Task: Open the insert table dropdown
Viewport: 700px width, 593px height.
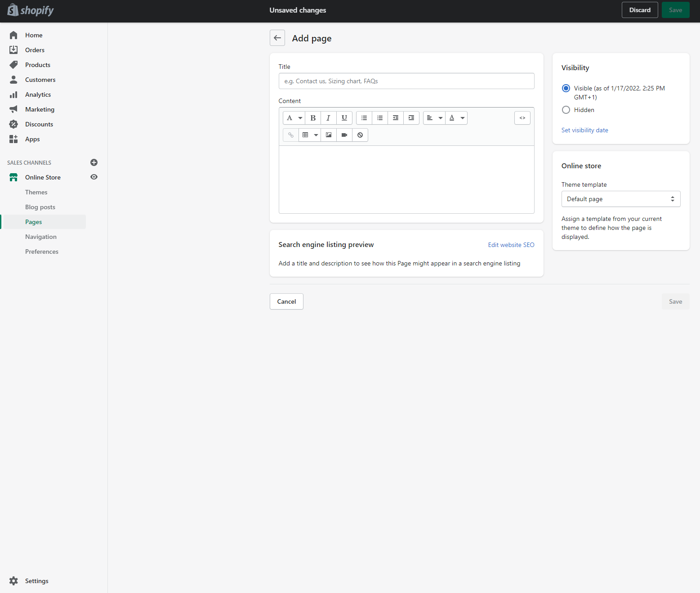Action: pos(310,135)
